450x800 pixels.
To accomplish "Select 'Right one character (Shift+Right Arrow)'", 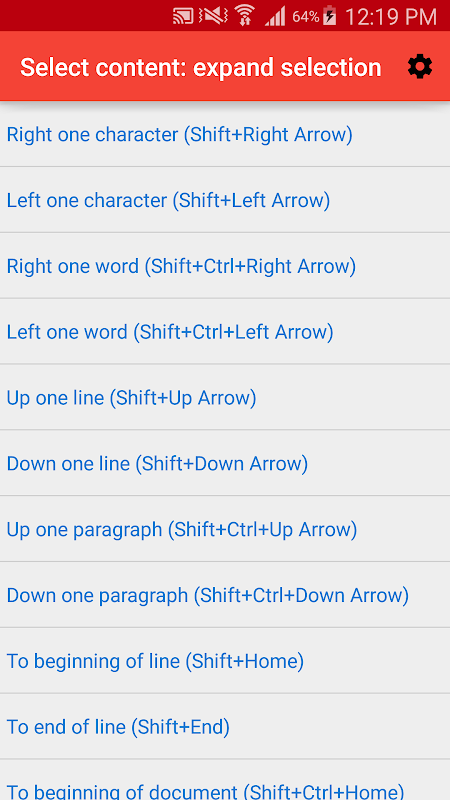I will click(225, 134).
